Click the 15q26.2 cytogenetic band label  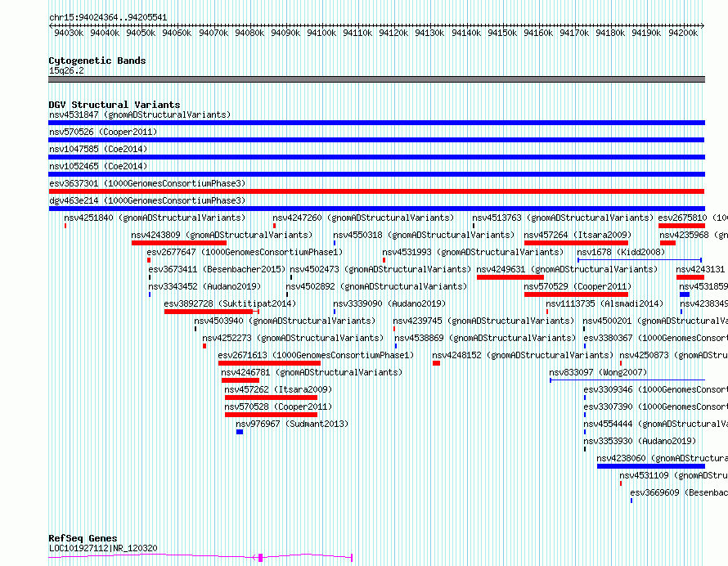66,70
